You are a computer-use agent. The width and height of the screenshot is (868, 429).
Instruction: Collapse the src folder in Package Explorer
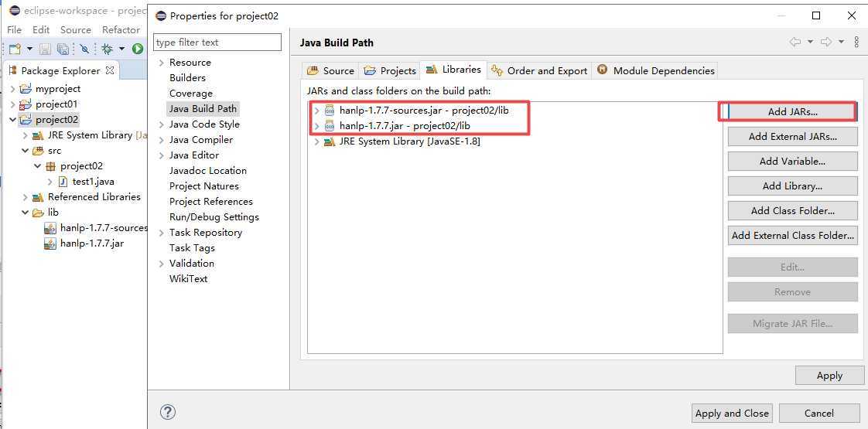point(26,151)
